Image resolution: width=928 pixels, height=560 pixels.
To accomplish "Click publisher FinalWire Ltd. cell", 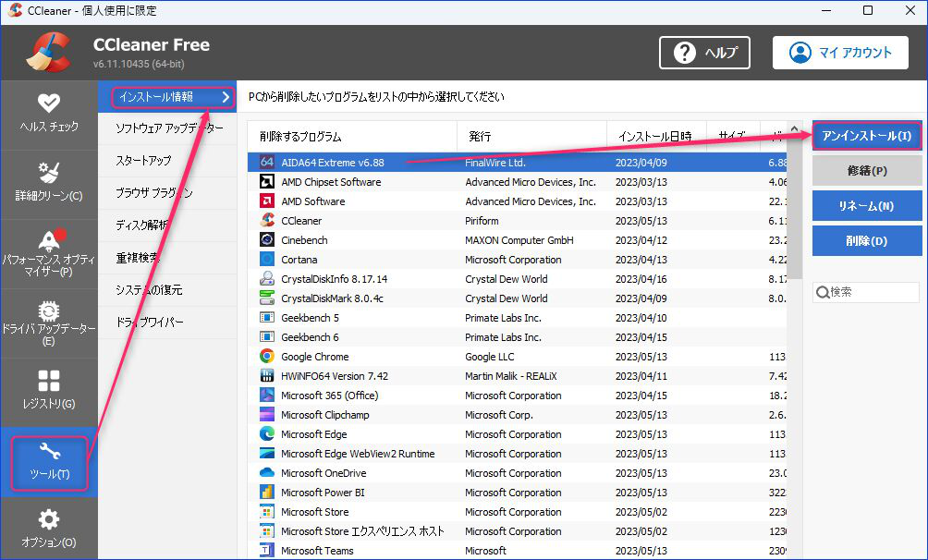I will click(495, 163).
